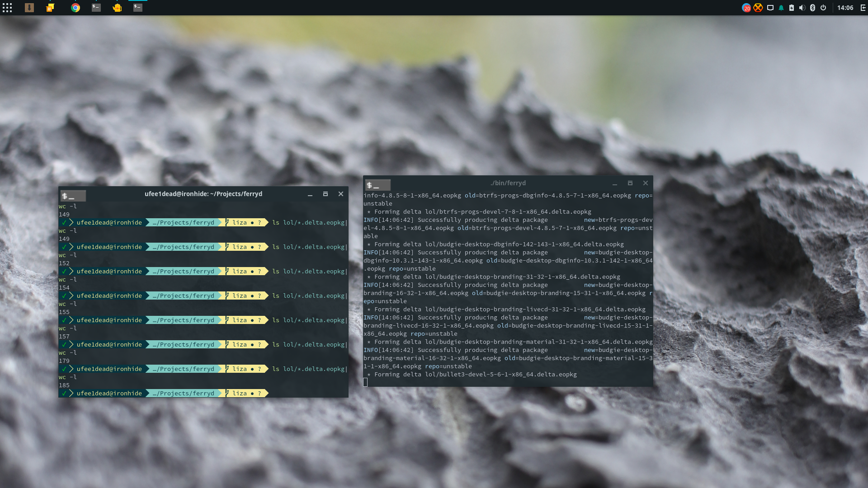Switch to the first terminal panel icon
The width and height of the screenshot is (868, 488).
[x=96, y=8]
